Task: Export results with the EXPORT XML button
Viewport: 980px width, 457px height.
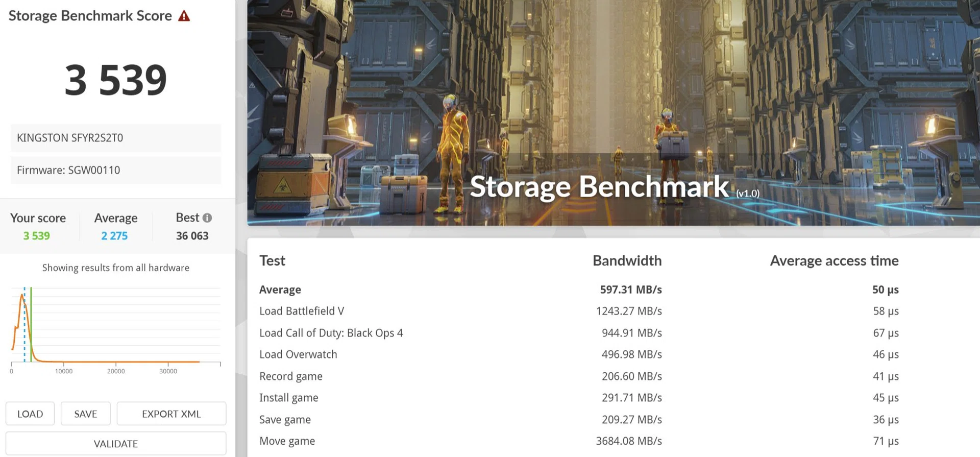Action: [x=171, y=414]
